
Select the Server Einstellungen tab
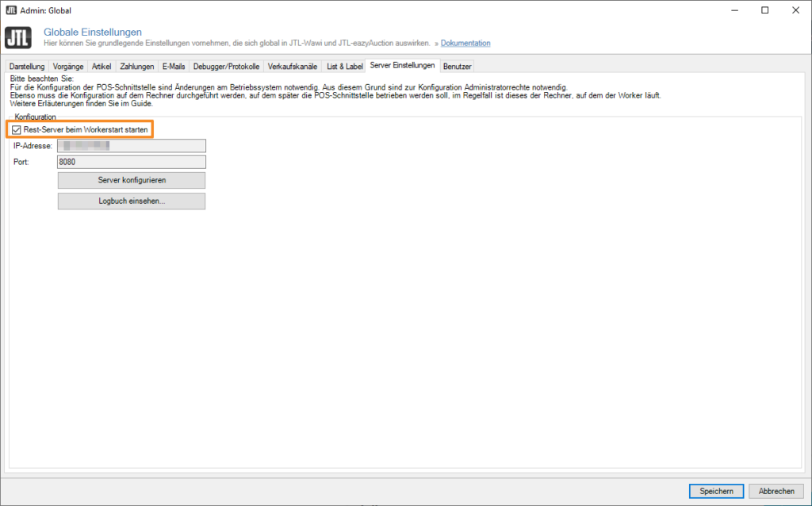[x=402, y=66]
